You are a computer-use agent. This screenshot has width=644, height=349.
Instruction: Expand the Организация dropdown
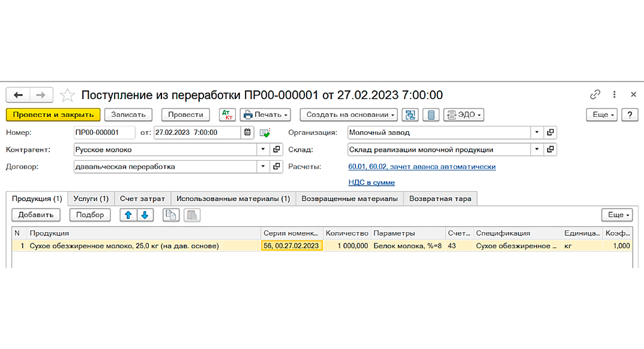click(x=537, y=133)
